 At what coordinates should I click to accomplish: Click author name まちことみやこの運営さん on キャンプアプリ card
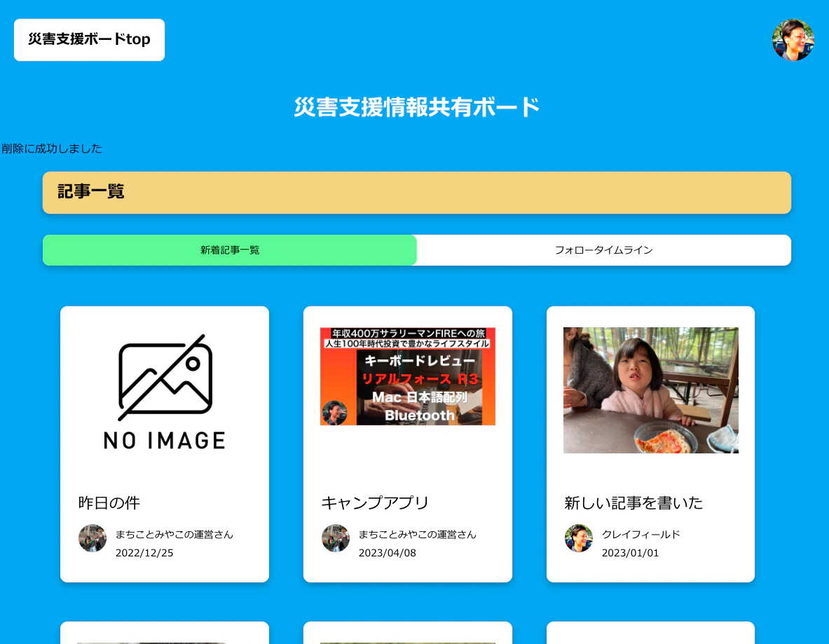click(x=417, y=535)
